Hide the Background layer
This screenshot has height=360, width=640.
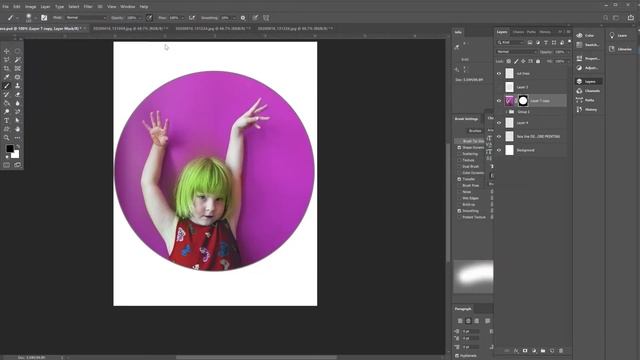(499, 150)
